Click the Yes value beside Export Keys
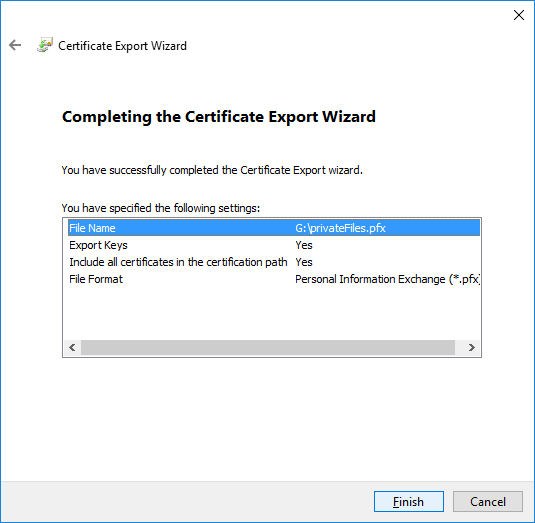This screenshot has height=523, width=535. pos(304,245)
